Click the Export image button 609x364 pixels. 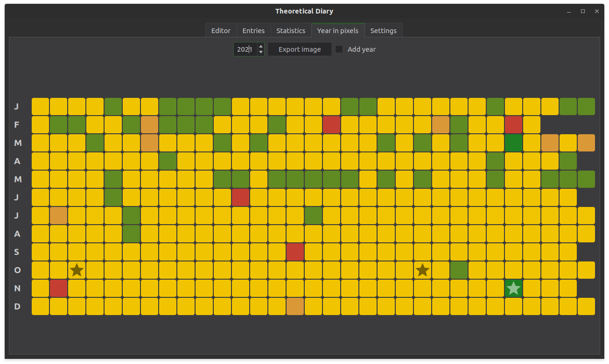pyautogui.click(x=300, y=49)
